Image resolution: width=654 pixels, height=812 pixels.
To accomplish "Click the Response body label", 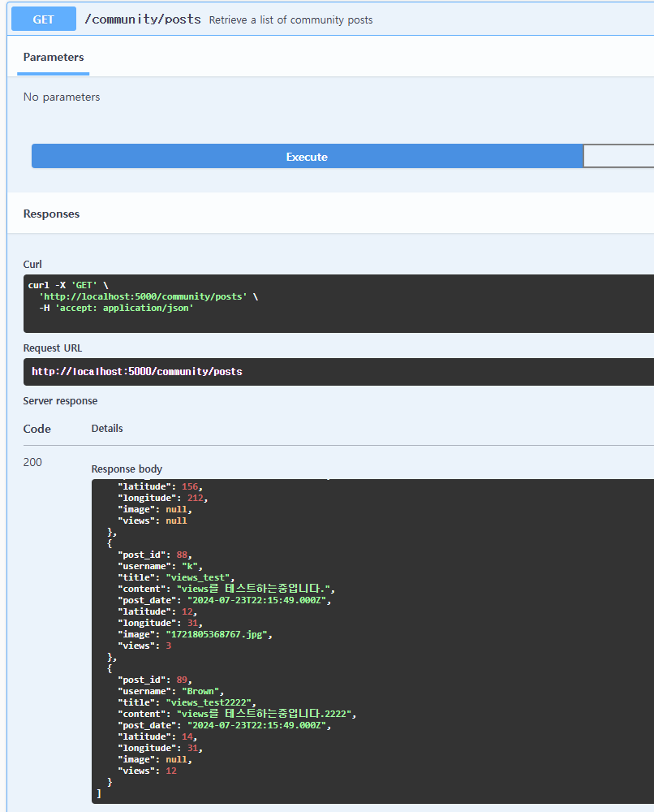I will click(127, 469).
